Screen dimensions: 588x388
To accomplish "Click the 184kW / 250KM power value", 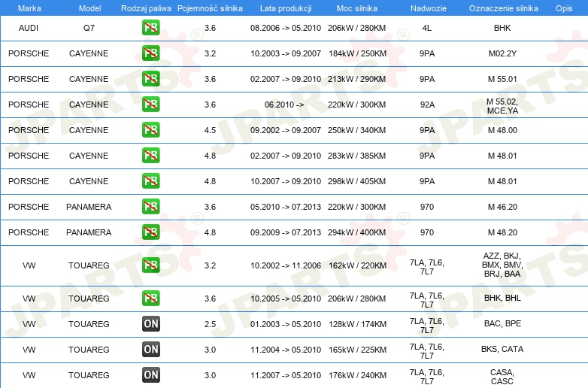I will tap(357, 53).
